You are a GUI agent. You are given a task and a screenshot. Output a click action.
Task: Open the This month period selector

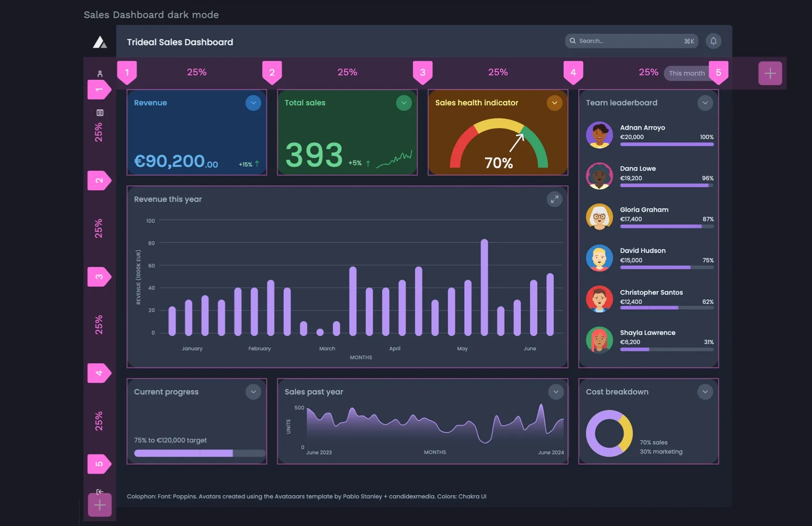[687, 73]
